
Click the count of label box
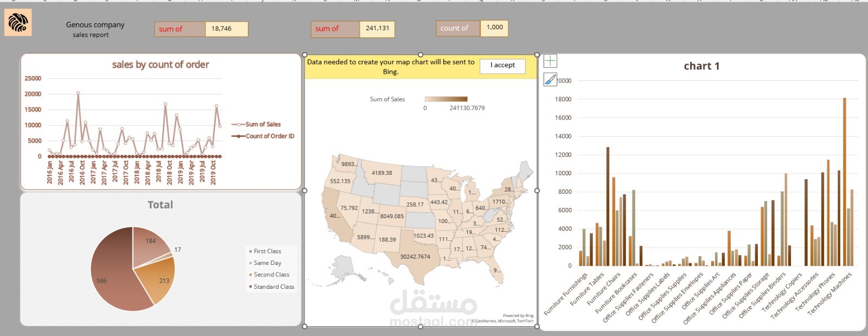point(458,28)
